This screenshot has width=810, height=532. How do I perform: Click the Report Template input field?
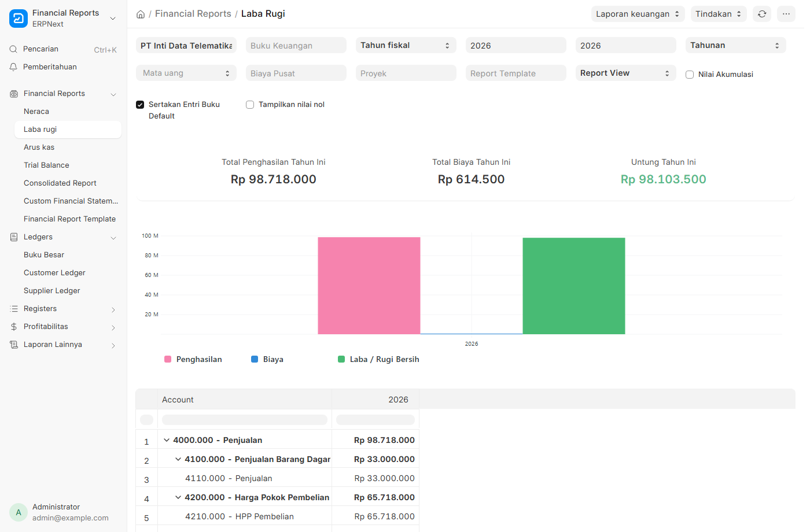(516, 73)
